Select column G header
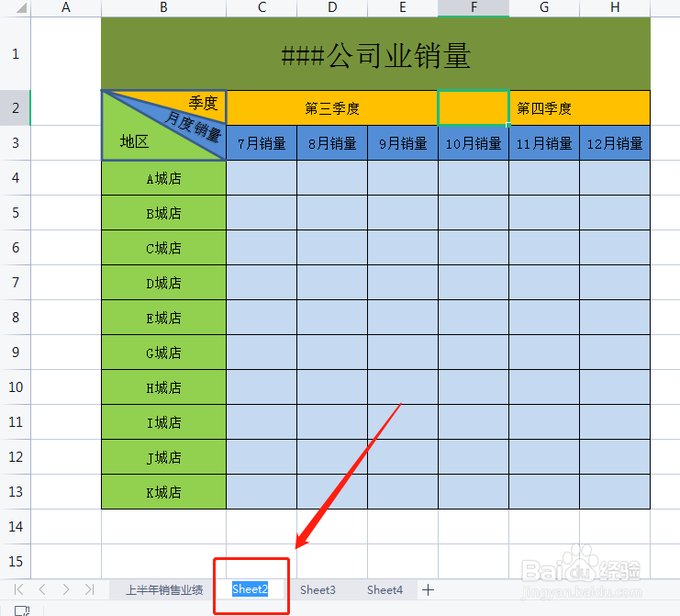Screen dimensions: 680x616 (x=544, y=8)
